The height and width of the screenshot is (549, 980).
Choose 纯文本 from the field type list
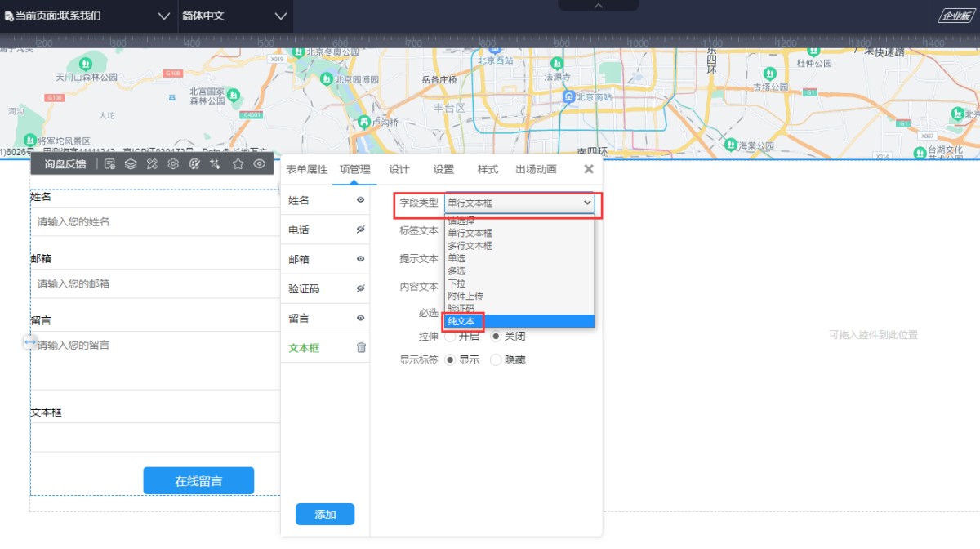(461, 321)
